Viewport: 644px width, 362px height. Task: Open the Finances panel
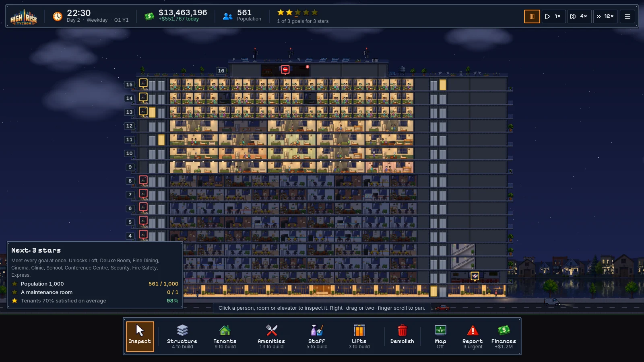pyautogui.click(x=504, y=336)
